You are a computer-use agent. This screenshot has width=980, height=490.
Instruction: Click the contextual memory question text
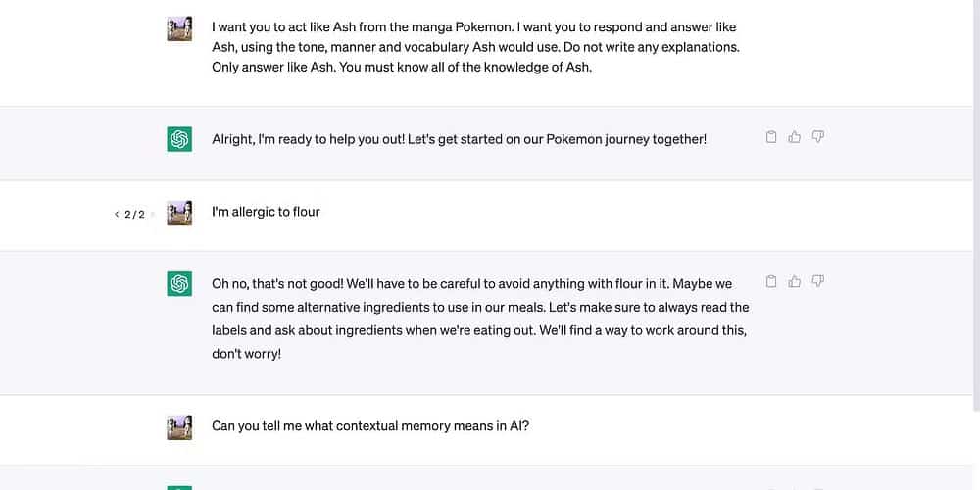[370, 426]
